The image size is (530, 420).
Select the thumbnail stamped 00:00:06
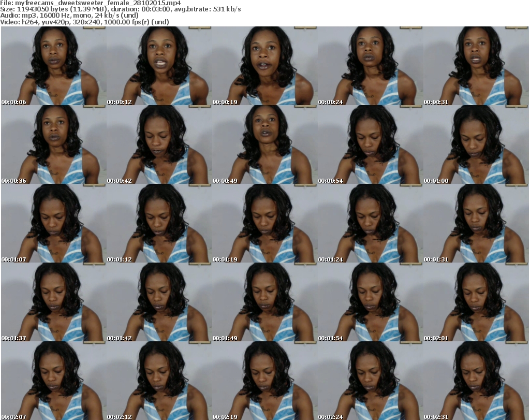point(53,66)
